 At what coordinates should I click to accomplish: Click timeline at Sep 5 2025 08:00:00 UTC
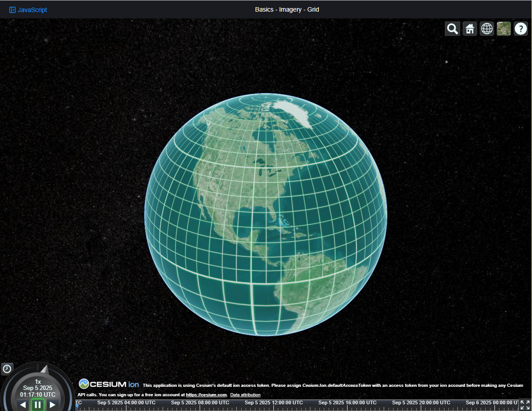pos(200,403)
